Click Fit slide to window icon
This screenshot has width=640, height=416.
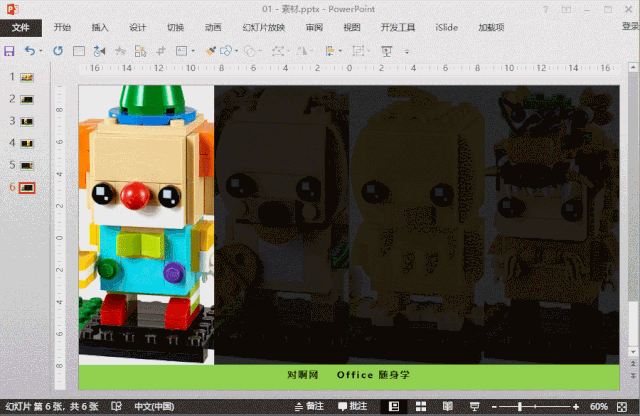(622, 407)
